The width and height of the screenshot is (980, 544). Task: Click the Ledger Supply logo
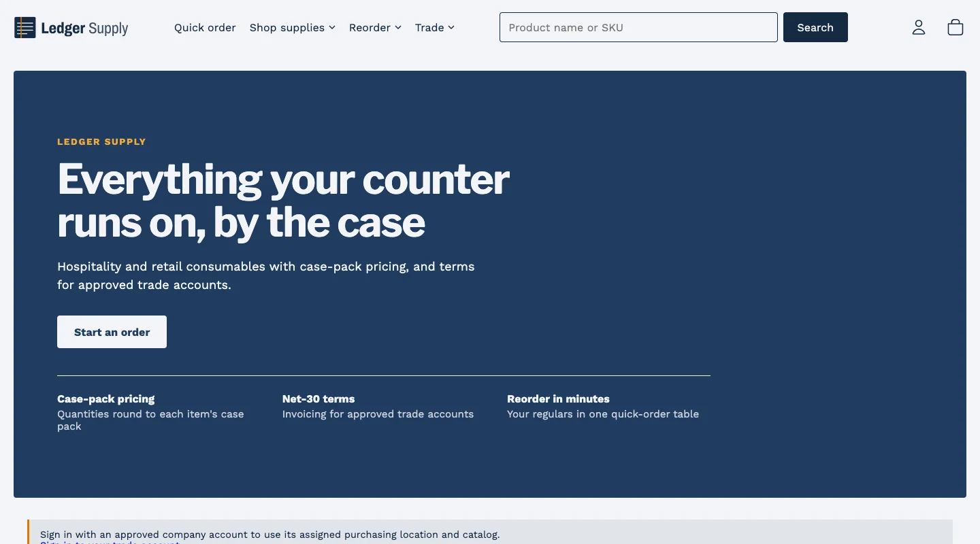(71, 28)
